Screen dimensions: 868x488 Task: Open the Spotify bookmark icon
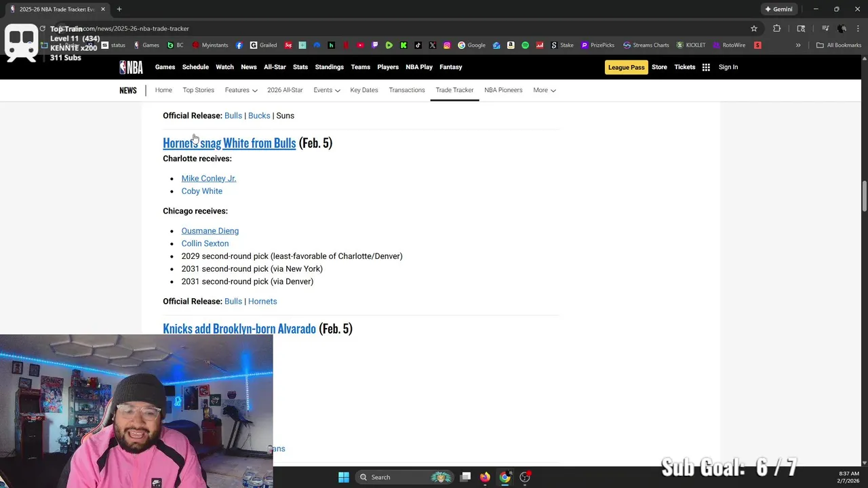(x=525, y=45)
